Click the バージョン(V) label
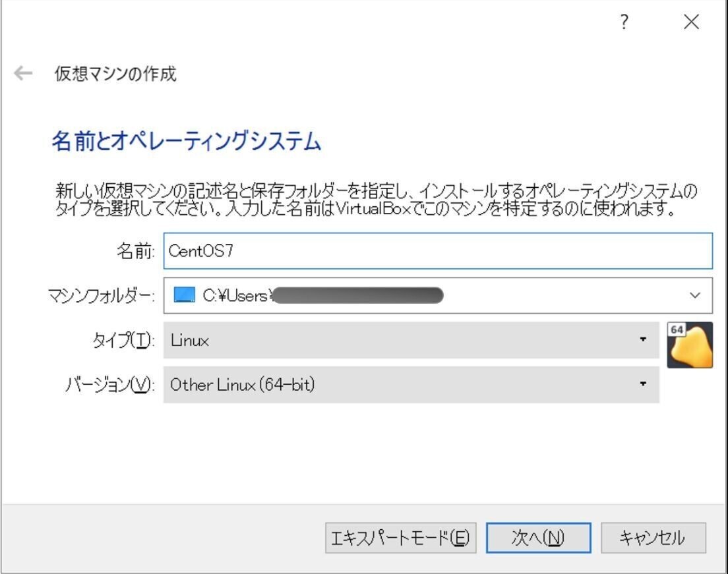Screen dimensions: 728x574 (110, 385)
